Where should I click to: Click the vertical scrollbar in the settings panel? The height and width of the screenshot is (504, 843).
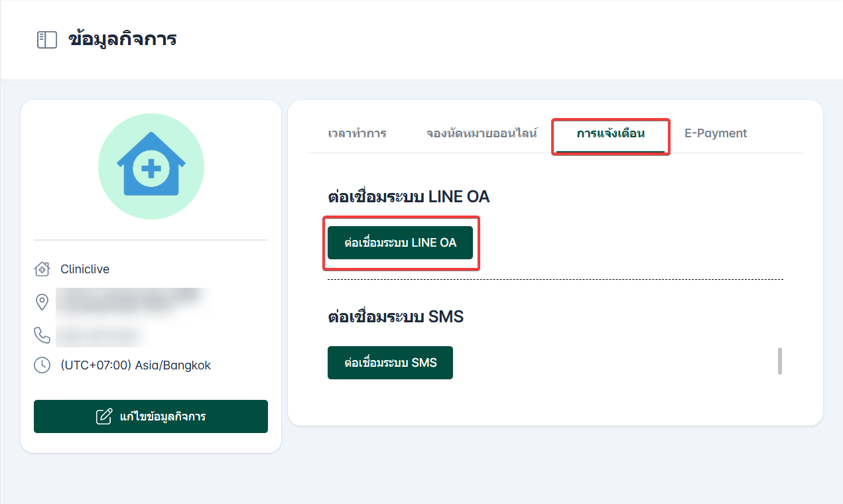click(780, 361)
